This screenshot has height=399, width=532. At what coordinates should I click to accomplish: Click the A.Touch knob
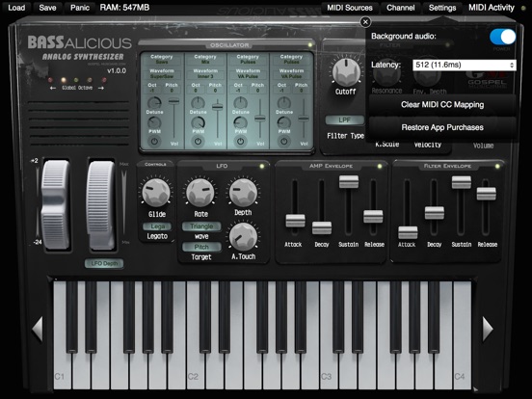coord(243,236)
